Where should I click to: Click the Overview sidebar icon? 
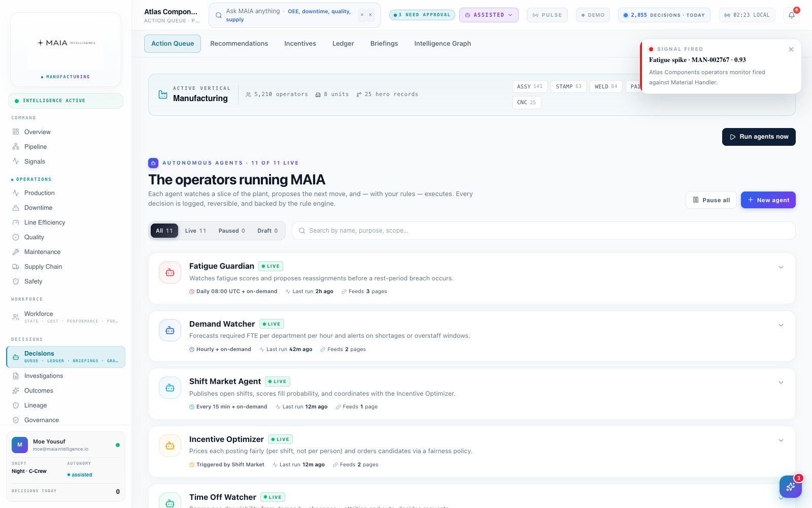(16, 132)
